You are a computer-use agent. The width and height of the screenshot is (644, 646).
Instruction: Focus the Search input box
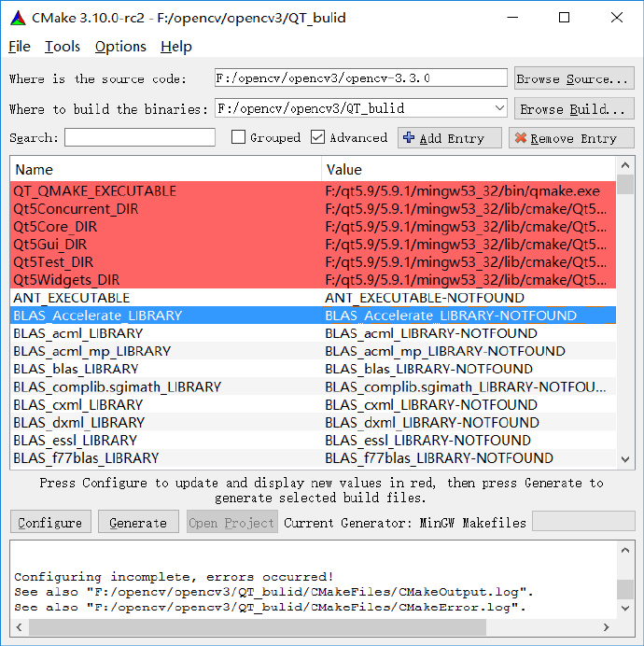tap(140, 137)
